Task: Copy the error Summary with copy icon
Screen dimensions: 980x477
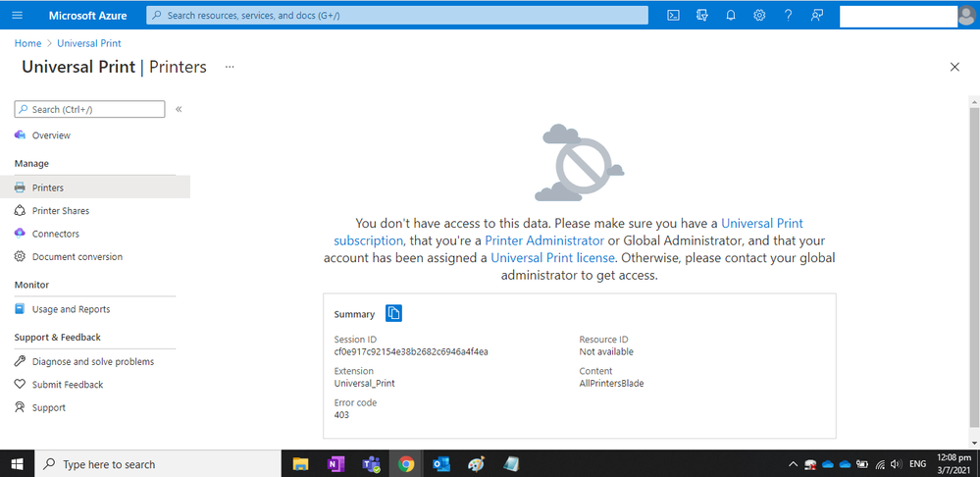Action: 393,313
